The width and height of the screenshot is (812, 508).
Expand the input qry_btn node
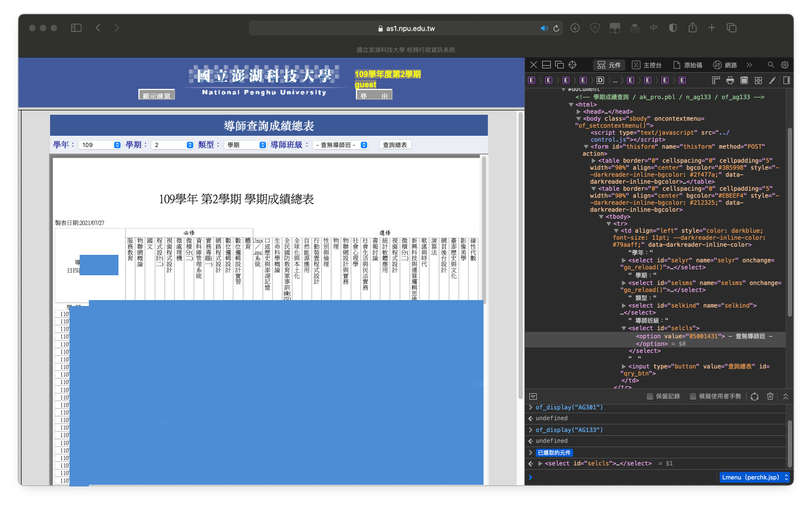pos(624,366)
